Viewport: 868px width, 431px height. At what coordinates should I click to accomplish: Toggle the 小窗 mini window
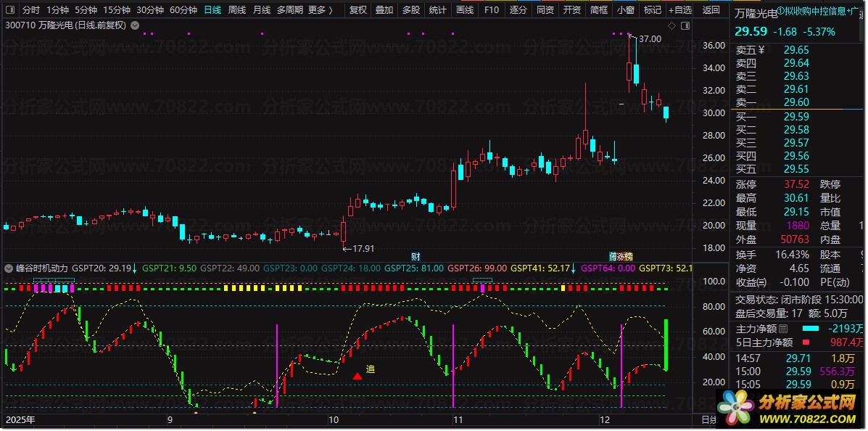coord(625,10)
